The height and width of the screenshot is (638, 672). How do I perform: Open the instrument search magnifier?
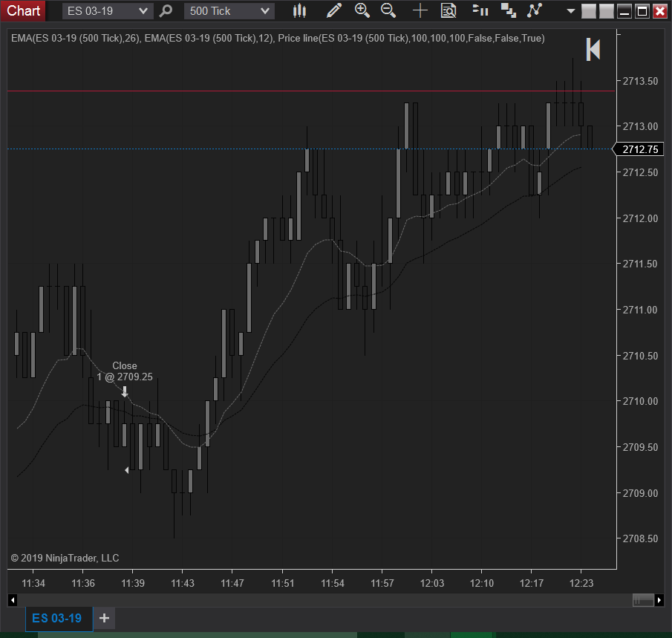[166, 10]
